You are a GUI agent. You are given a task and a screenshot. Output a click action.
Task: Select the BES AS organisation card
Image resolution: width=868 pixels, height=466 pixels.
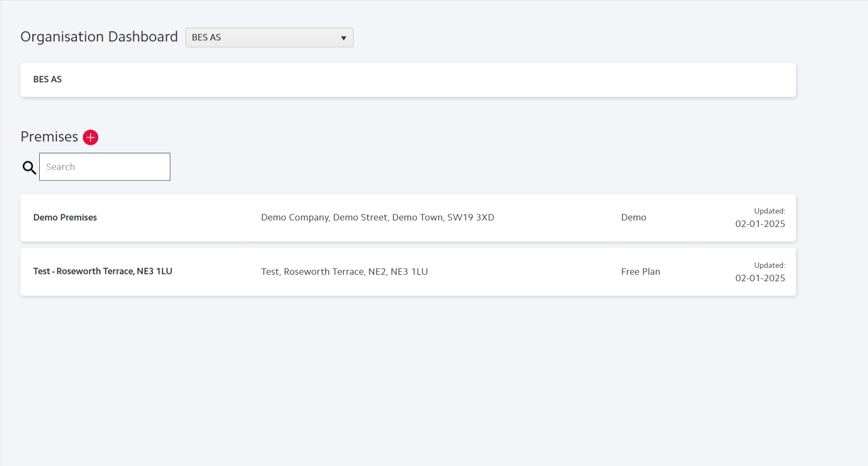tap(408, 80)
